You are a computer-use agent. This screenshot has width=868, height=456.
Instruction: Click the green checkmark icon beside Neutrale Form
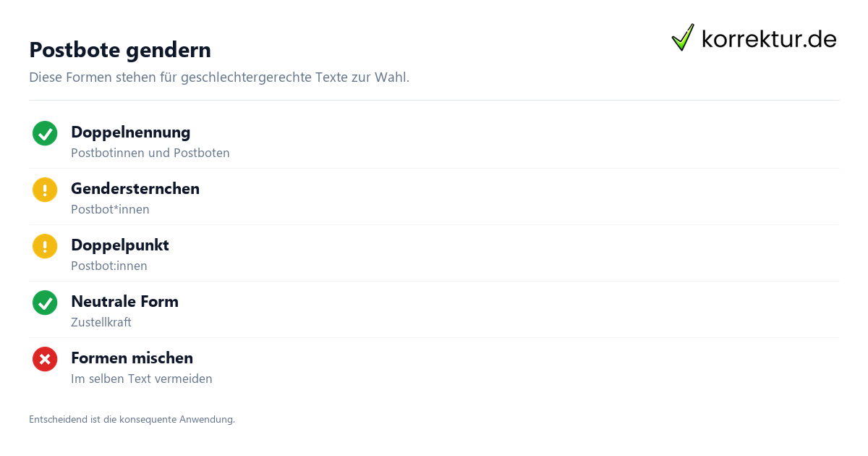pyautogui.click(x=45, y=303)
